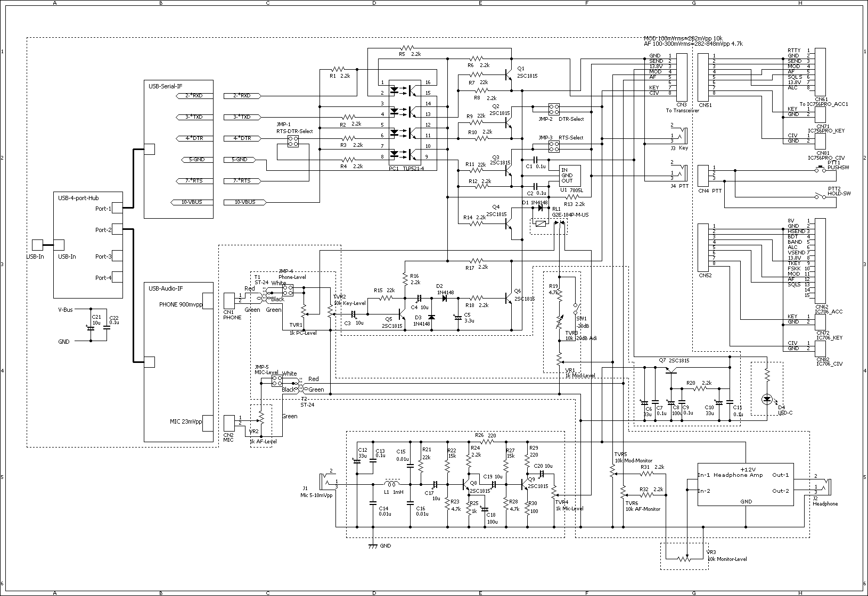Viewport: 868px width, 596px height.
Task: Click the 'To Transceiver' label under CN3
Action: click(x=684, y=111)
